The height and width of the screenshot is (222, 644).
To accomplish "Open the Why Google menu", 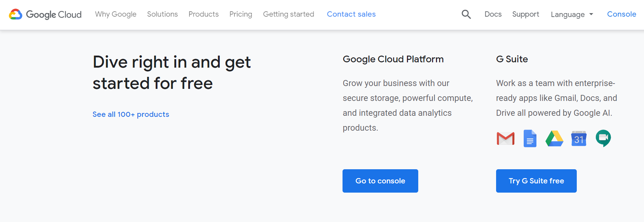I will pos(116,14).
